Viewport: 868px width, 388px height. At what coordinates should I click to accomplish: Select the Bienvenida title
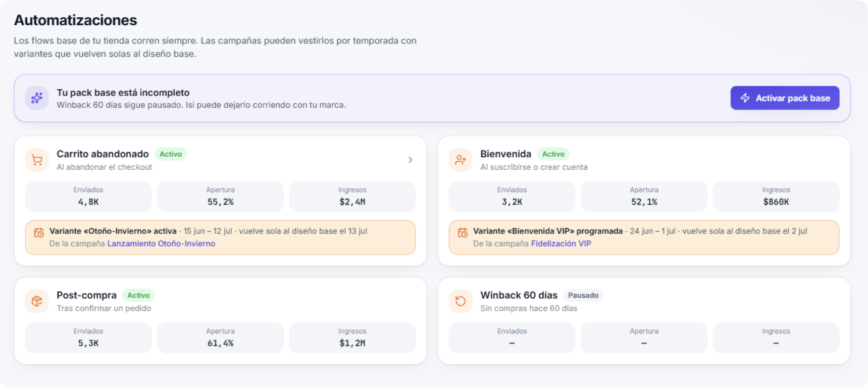pyautogui.click(x=505, y=154)
